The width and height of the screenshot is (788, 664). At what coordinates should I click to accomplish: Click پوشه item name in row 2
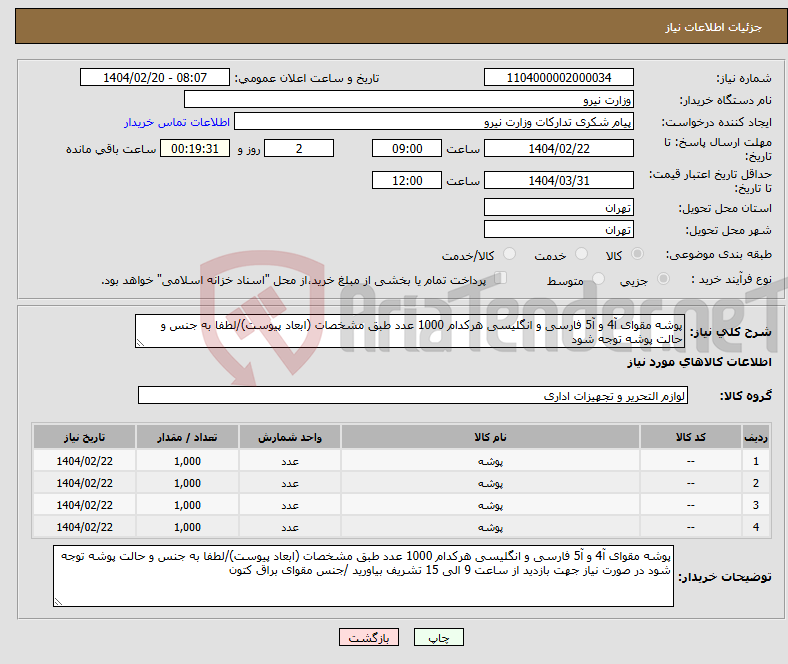coord(490,483)
